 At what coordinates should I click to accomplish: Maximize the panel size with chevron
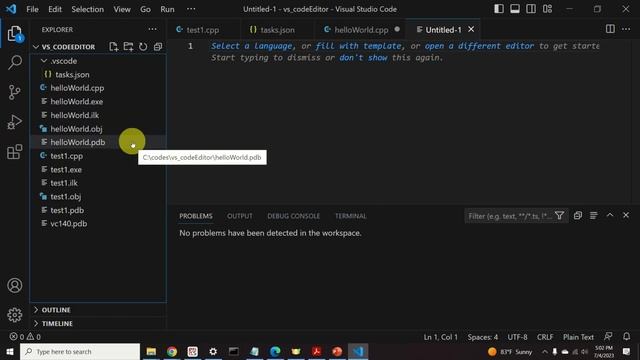pyautogui.click(x=610, y=215)
